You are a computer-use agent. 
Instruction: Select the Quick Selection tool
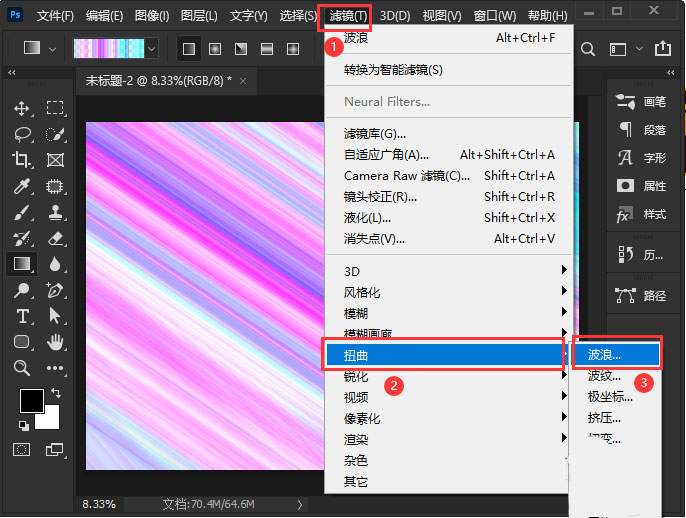click(x=55, y=134)
